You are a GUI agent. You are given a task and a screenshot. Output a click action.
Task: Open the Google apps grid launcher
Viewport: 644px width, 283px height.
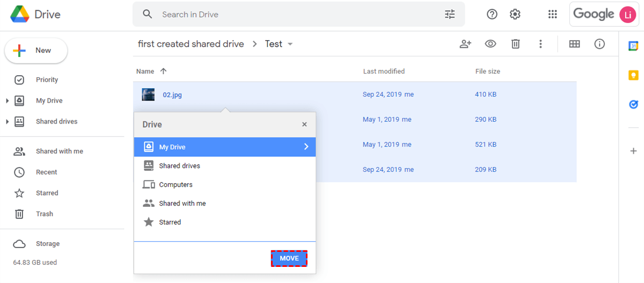coord(552,14)
